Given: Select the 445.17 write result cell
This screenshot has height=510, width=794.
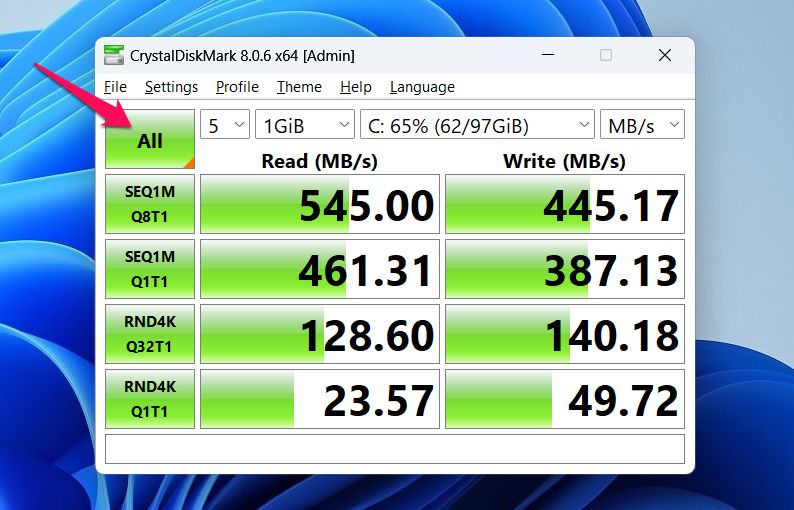Looking at the screenshot, I should coord(565,204).
